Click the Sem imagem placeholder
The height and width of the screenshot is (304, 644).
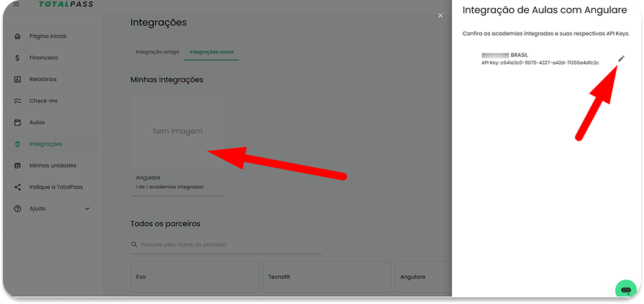point(178,131)
